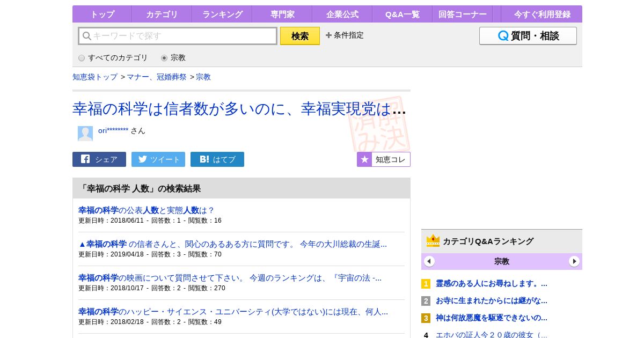Image resolution: width=644 pixels, height=338 pixels.
Task: Open result about 大川総裁の生誕
Action: point(232,244)
